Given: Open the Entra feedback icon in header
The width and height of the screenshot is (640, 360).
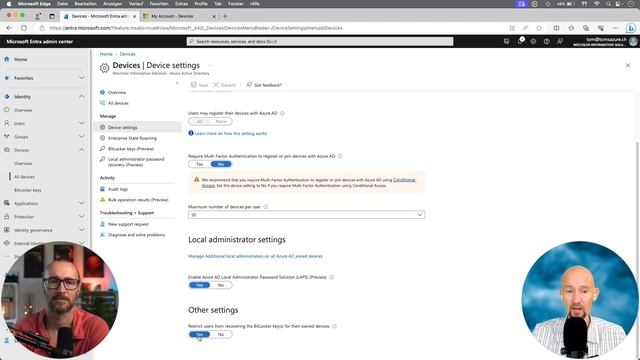Looking at the screenshot, I should click(560, 41).
